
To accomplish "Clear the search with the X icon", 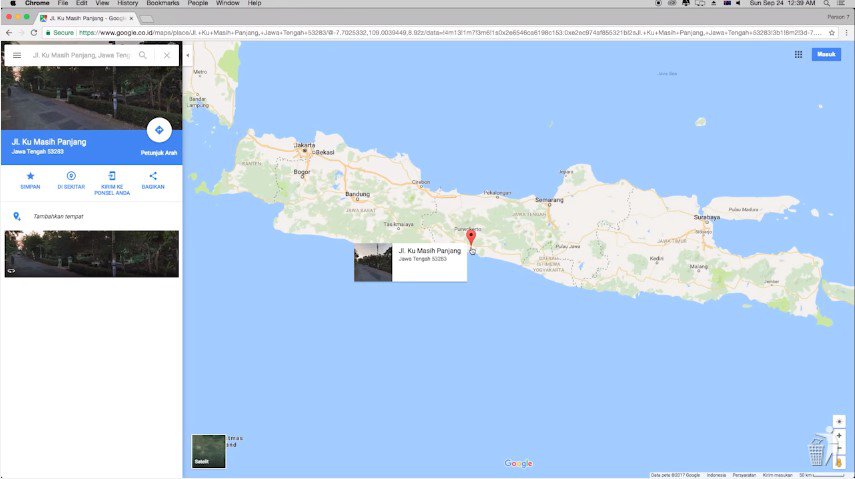I will click(x=167, y=55).
